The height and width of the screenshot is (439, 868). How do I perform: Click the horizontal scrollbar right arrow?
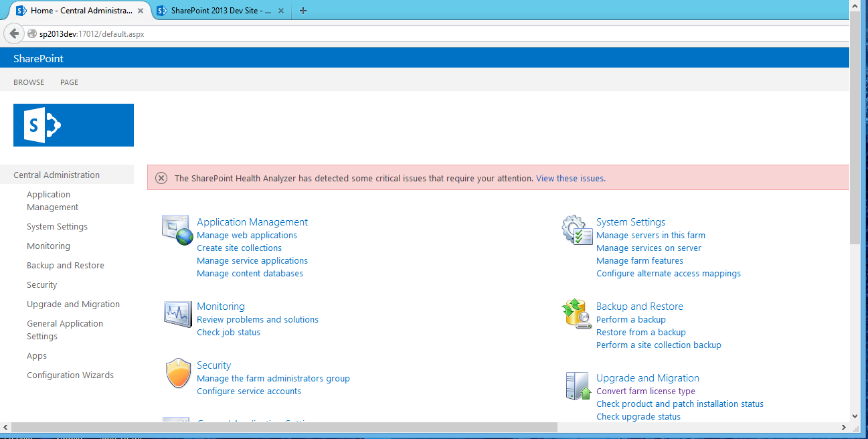[x=843, y=427]
